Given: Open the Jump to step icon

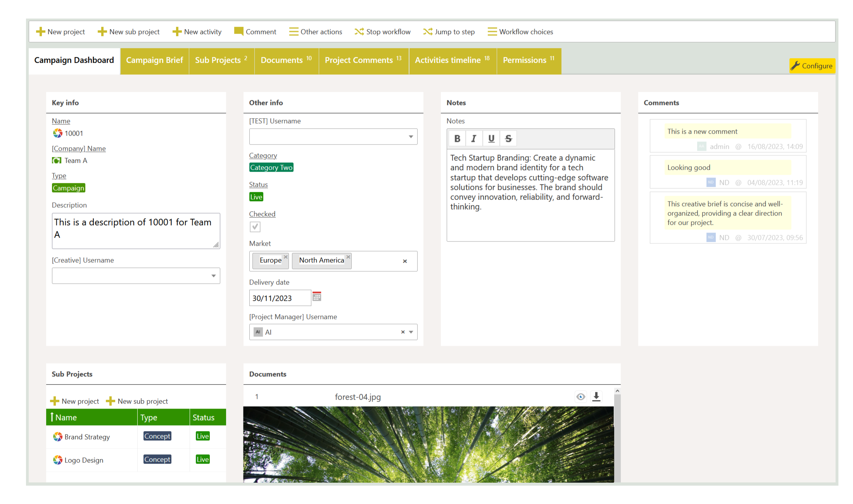Looking at the screenshot, I should point(428,31).
